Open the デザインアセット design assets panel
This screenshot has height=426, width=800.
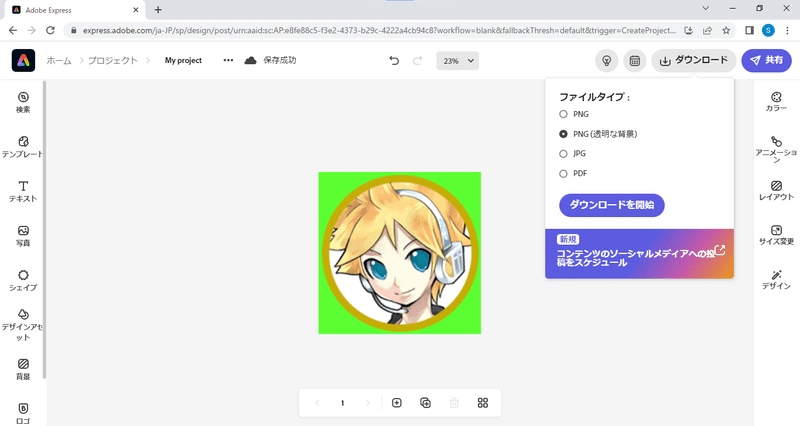(x=23, y=325)
